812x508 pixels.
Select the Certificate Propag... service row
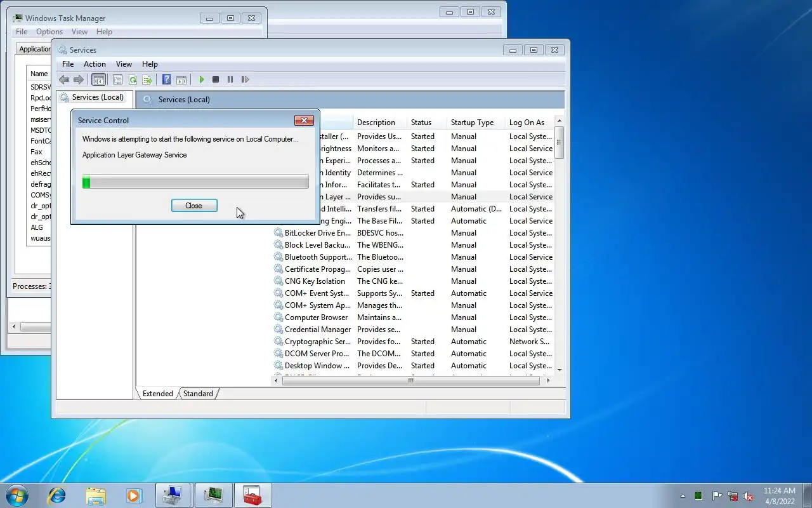[412, 269]
